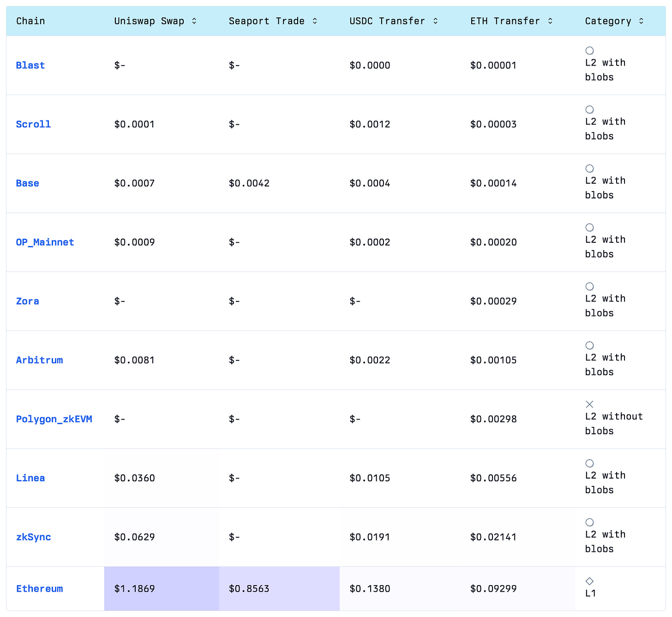Select Arbitrum ETH Transfer value $0.00105
The height and width of the screenshot is (617, 672).
493,360
